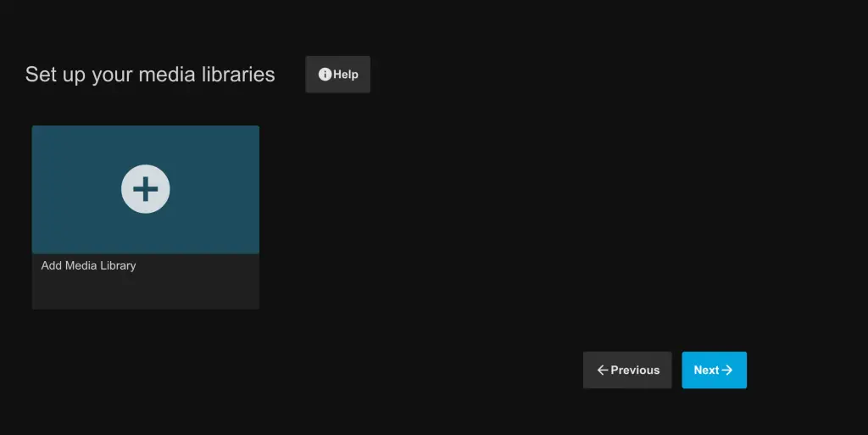
Task: Click the Add Media Library label
Action: pyautogui.click(x=88, y=265)
